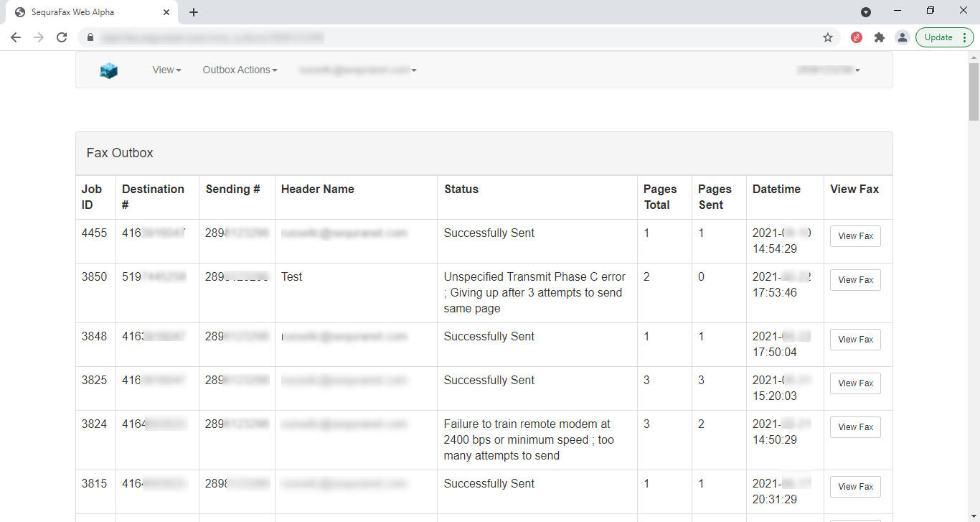View Fax for job 3850
The height and width of the screenshot is (522, 980).
tap(855, 280)
